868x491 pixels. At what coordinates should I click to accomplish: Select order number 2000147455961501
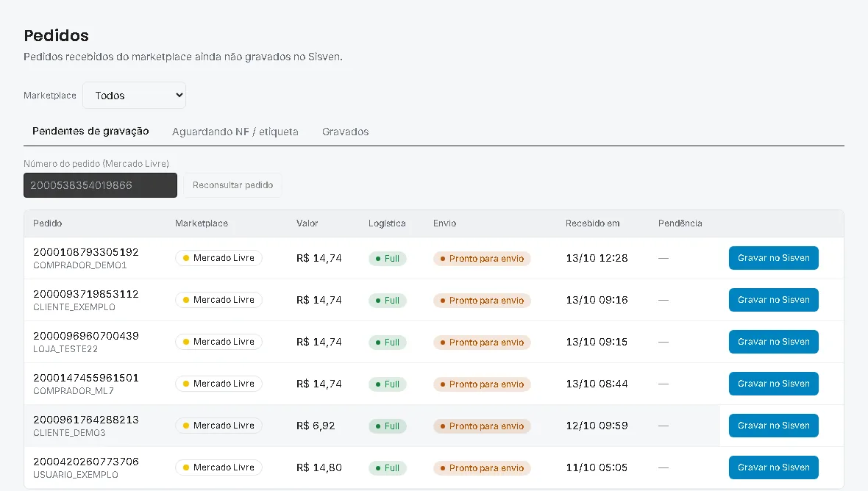tap(86, 379)
